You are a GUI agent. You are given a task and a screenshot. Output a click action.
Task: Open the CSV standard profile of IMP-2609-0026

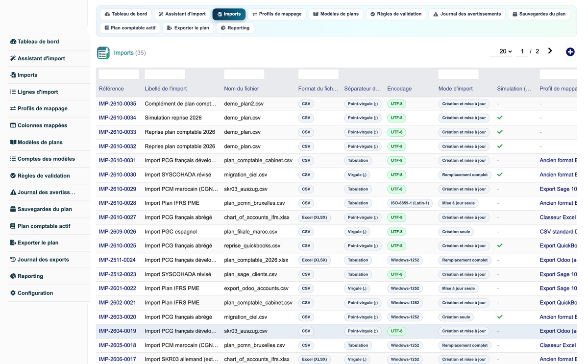click(558, 232)
